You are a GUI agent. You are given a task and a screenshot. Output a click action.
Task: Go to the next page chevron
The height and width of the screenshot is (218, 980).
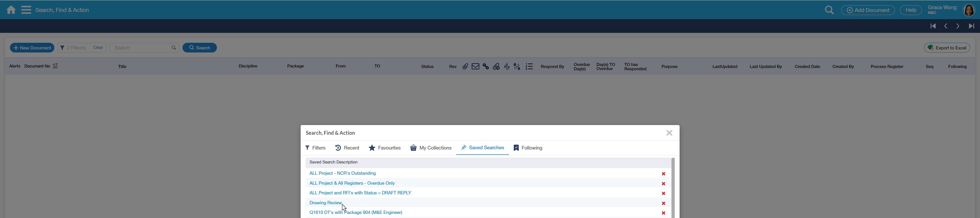[x=958, y=26]
